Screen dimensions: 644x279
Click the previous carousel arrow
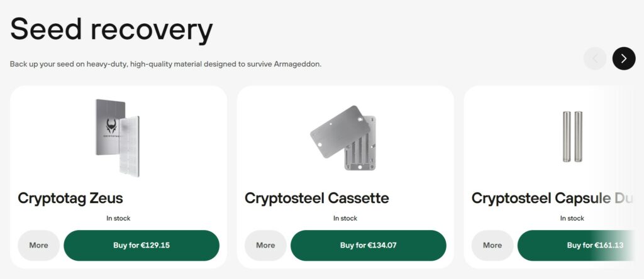pyautogui.click(x=595, y=58)
